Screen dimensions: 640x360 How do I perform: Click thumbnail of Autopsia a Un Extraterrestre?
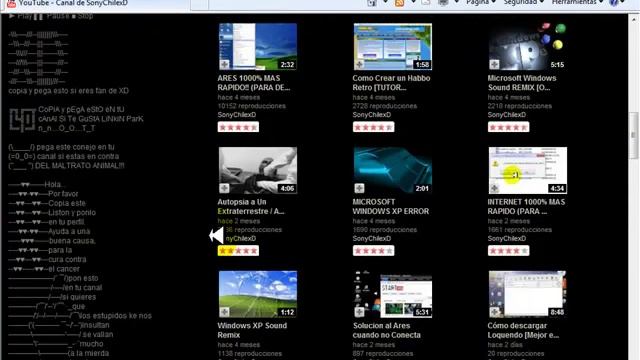(258, 170)
